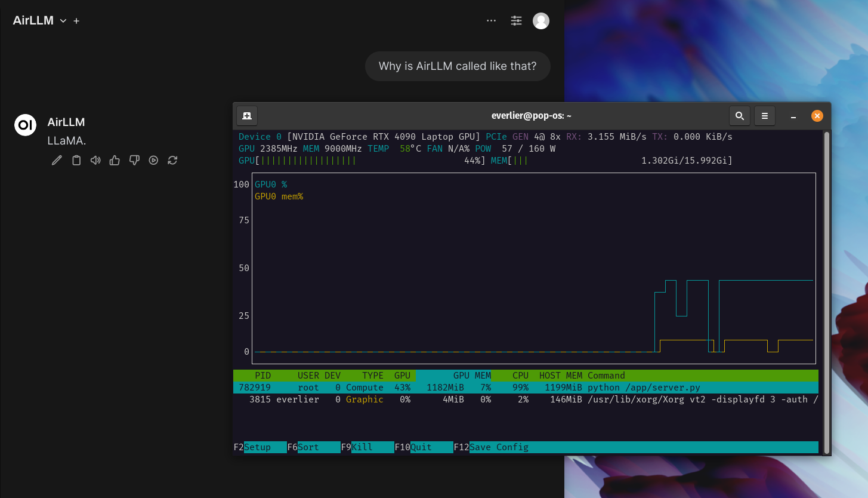Viewport: 868px width, 498px height.
Task: Click the 'GPU0 mem%' graph legend
Action: (x=279, y=196)
